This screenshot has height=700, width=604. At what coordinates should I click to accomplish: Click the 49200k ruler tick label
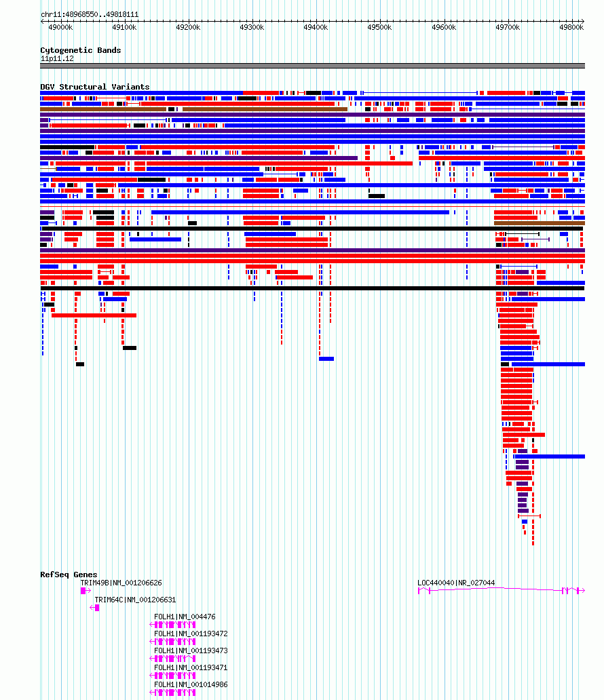click(188, 27)
